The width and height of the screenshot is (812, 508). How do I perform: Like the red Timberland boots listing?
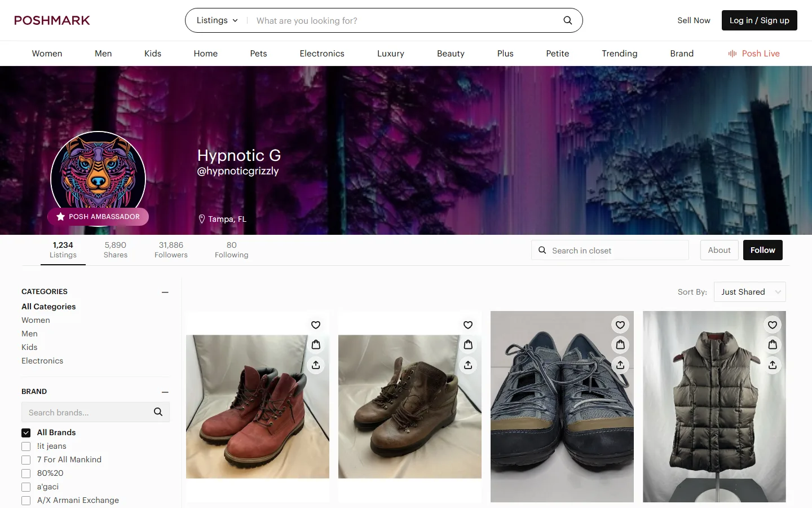click(x=316, y=325)
